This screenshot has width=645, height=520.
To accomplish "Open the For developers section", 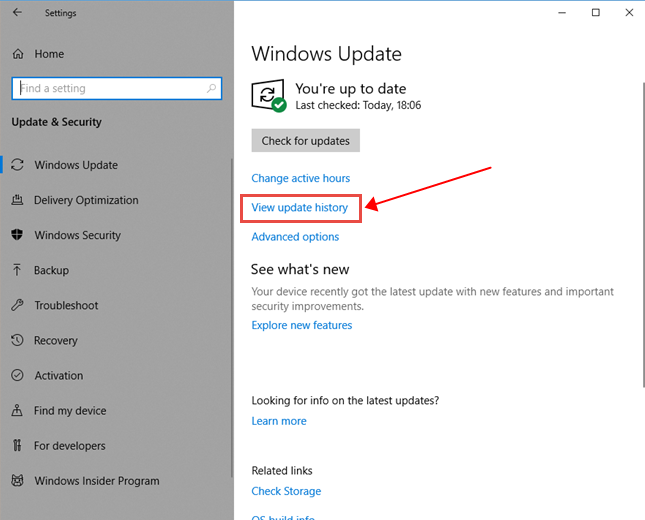I will point(69,446).
